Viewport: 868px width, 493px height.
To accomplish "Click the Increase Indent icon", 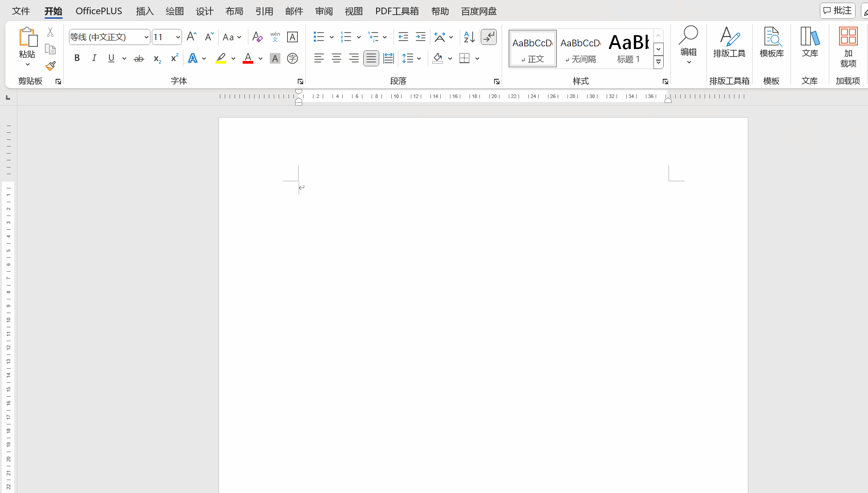I will (x=420, y=37).
